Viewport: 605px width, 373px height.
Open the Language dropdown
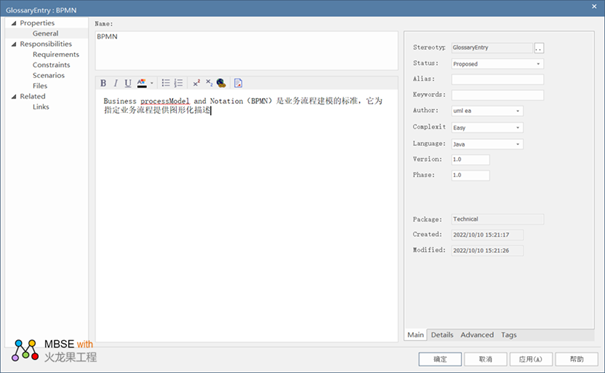(x=518, y=144)
